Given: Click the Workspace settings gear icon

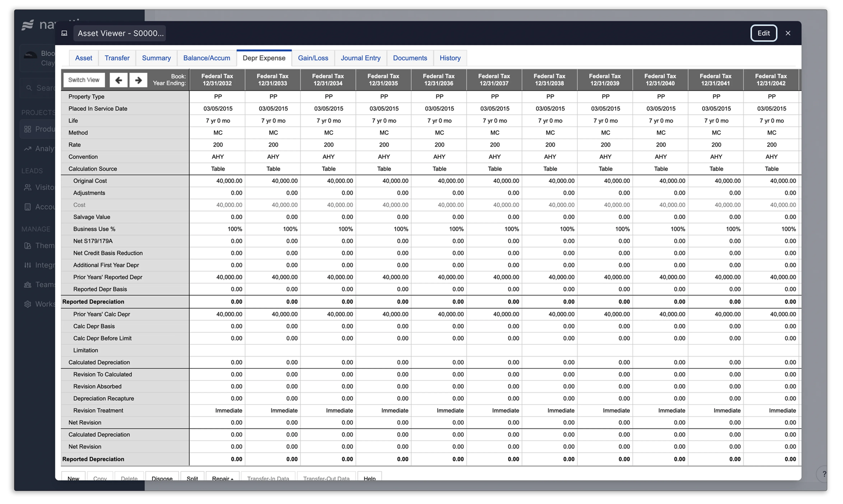Looking at the screenshot, I should click(x=28, y=304).
